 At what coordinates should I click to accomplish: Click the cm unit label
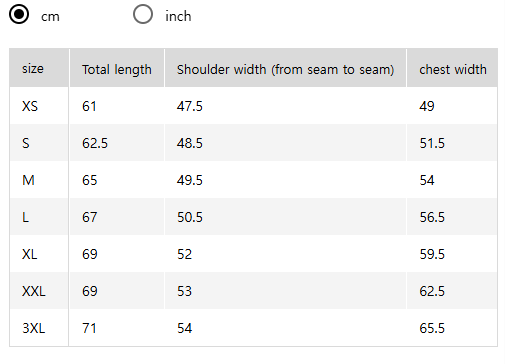pyautogui.click(x=50, y=17)
